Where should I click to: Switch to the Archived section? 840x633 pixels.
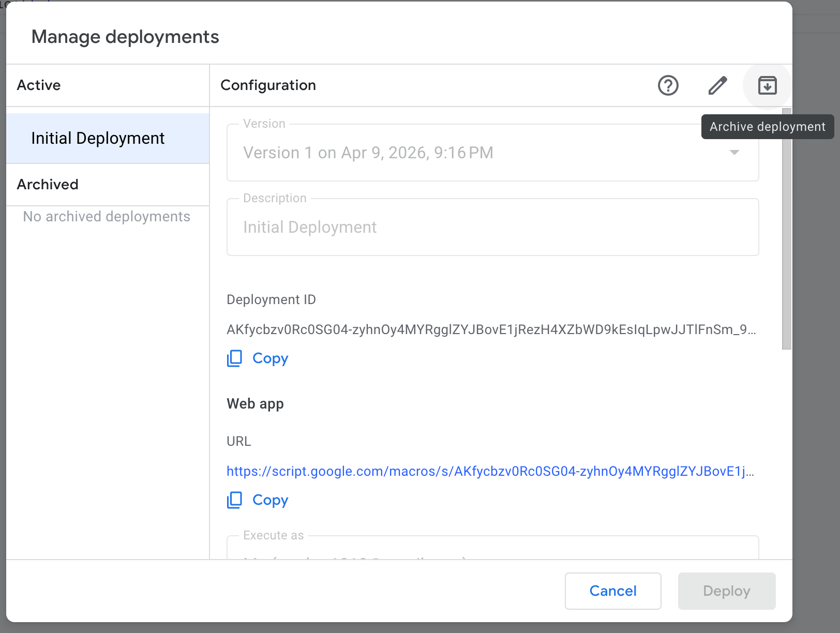48,184
